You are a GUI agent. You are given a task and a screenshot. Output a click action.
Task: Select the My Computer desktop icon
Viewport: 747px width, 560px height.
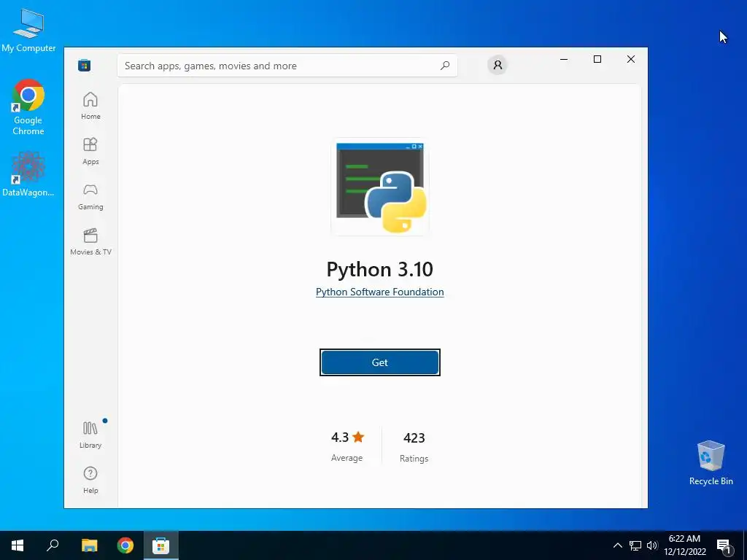[x=28, y=30]
